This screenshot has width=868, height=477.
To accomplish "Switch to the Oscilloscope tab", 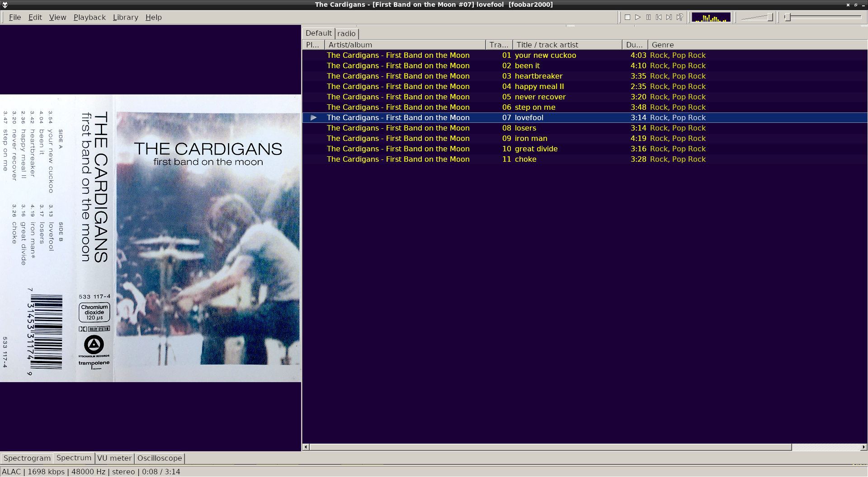I will [160, 458].
